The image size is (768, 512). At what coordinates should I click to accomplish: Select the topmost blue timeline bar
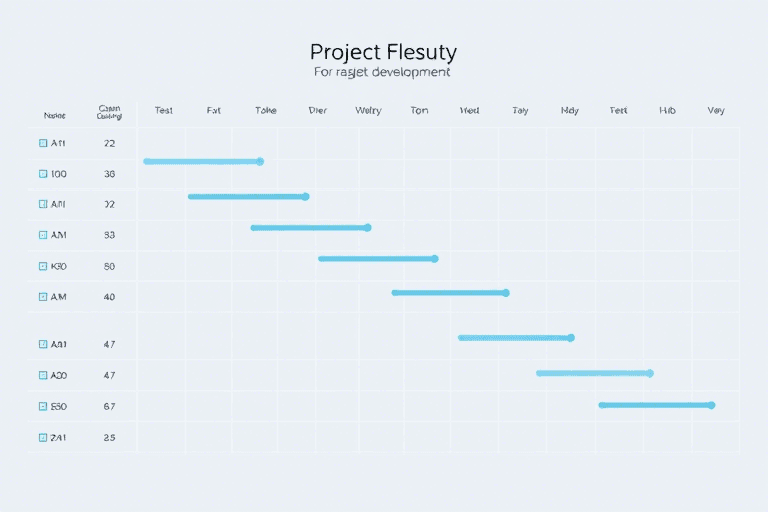coord(202,161)
